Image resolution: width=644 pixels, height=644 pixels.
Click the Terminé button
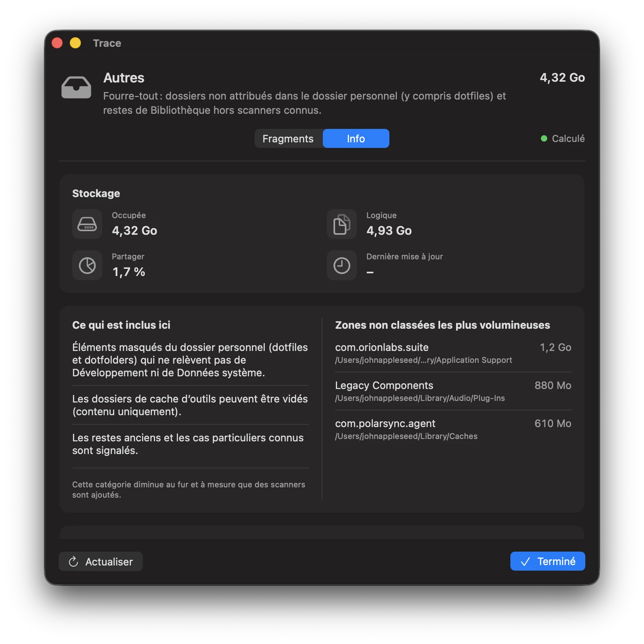[x=548, y=561]
